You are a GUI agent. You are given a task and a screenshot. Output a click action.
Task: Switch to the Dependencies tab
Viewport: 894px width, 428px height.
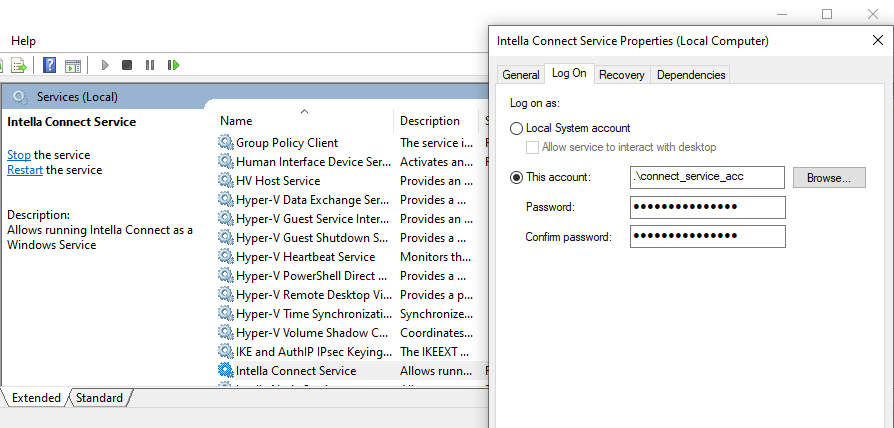[691, 75]
